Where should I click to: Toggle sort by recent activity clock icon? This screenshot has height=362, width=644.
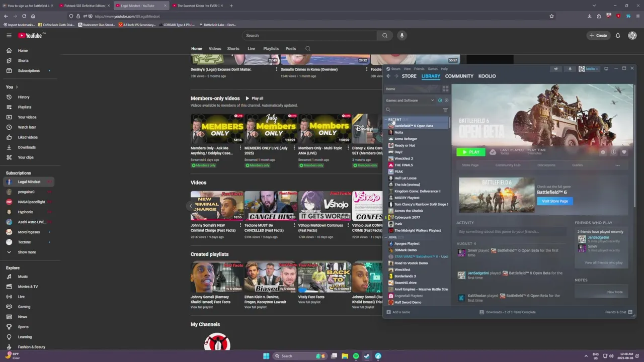pyautogui.click(x=440, y=100)
